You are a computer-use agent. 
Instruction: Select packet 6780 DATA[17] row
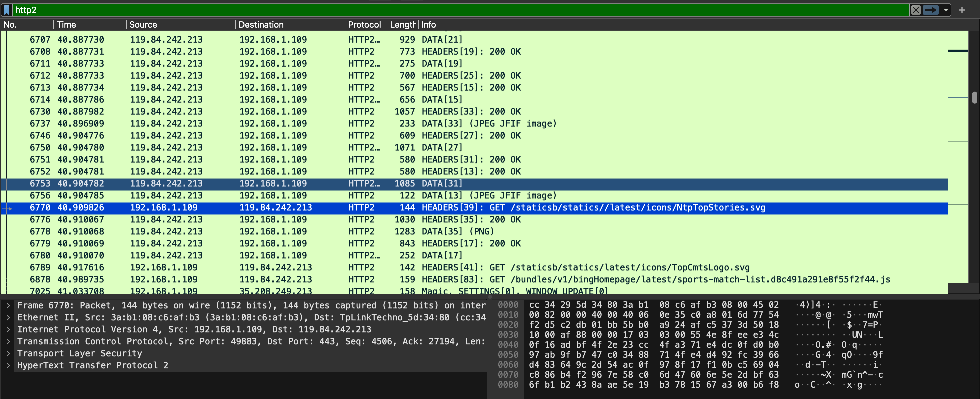point(474,255)
